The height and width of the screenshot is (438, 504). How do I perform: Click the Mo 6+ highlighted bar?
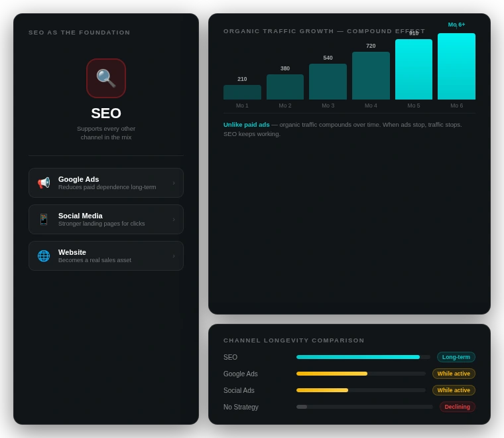(456, 66)
